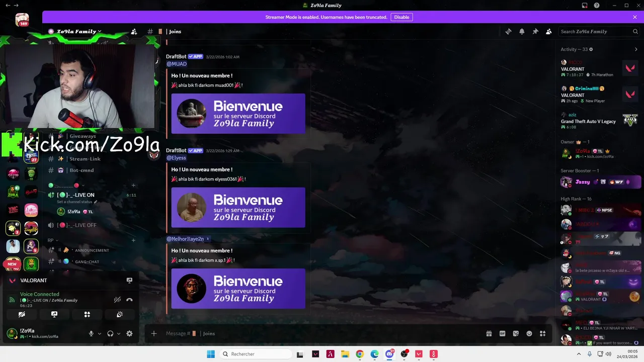Disconnect from voice with phone icon
644x362 pixels.
click(x=129, y=300)
